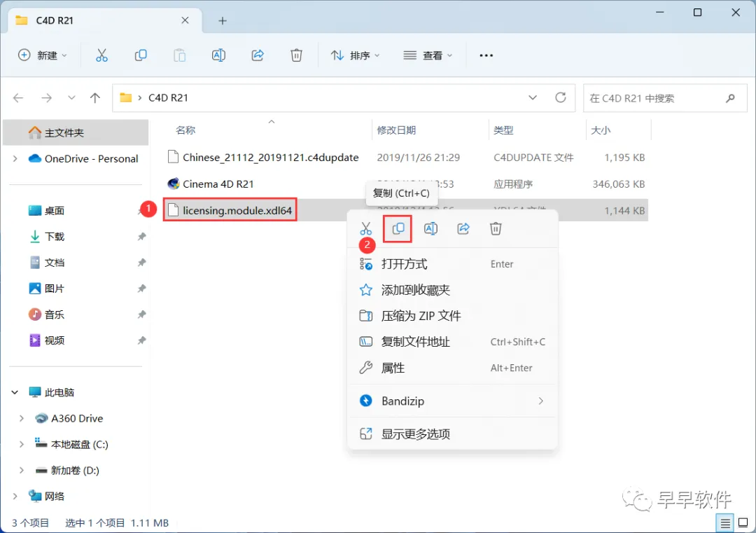Go up one folder level arrow

(x=95, y=98)
